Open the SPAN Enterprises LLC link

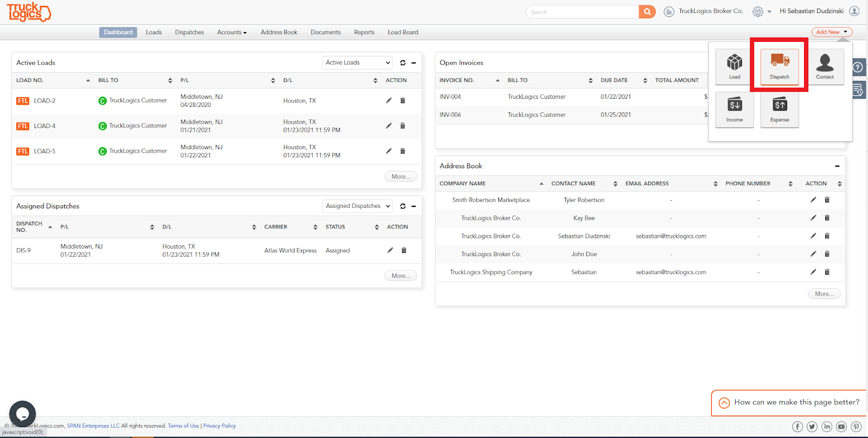point(93,426)
